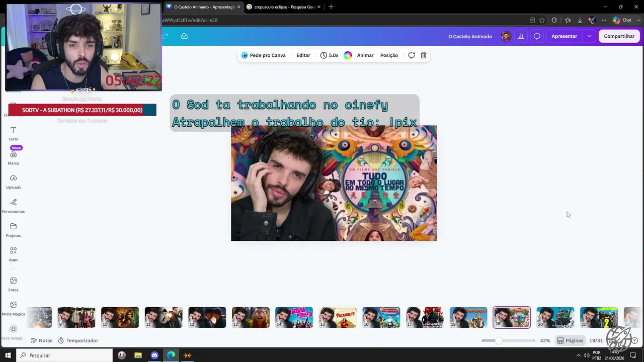Screen dimensions: 644x362
Task: Open the Notas notes panel
Action: tap(42, 340)
